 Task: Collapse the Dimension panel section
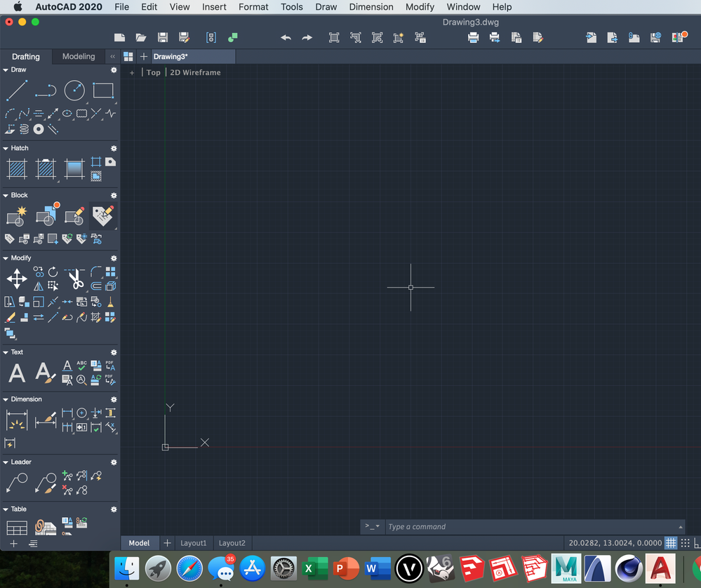coord(6,399)
